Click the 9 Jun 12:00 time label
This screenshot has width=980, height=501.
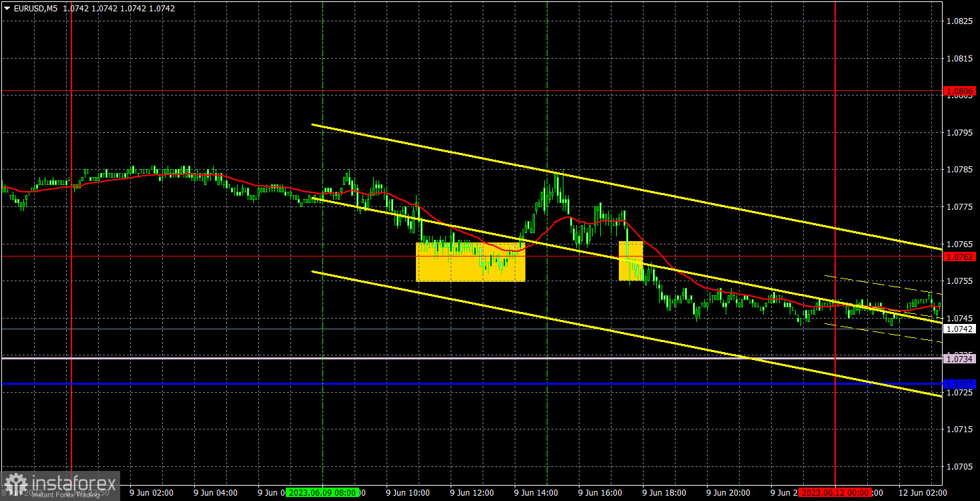click(472, 493)
